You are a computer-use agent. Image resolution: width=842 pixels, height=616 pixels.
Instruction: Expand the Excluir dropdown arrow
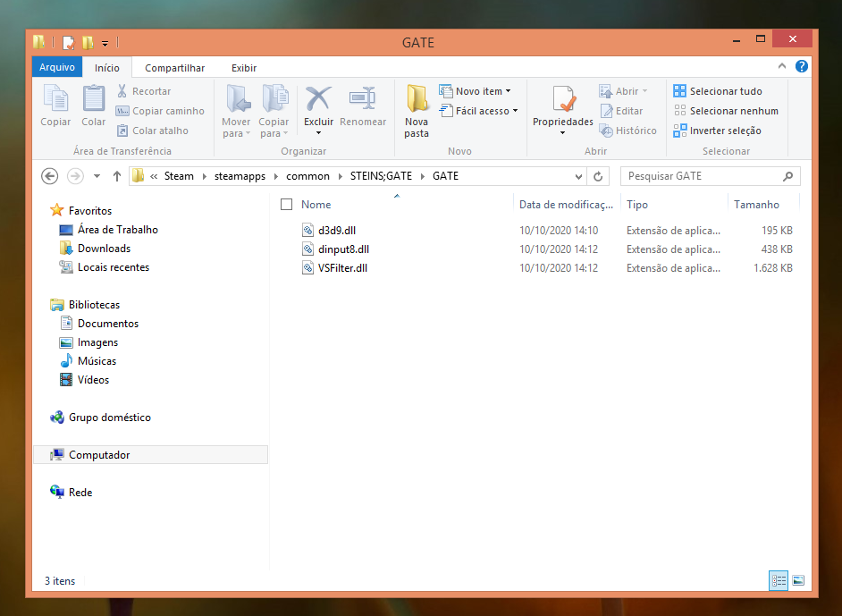point(318,132)
